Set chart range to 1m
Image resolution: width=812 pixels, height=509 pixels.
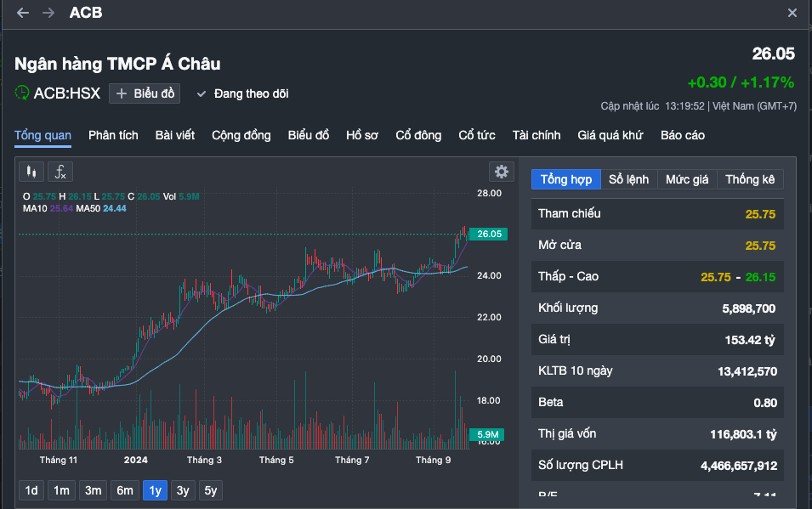pos(61,490)
